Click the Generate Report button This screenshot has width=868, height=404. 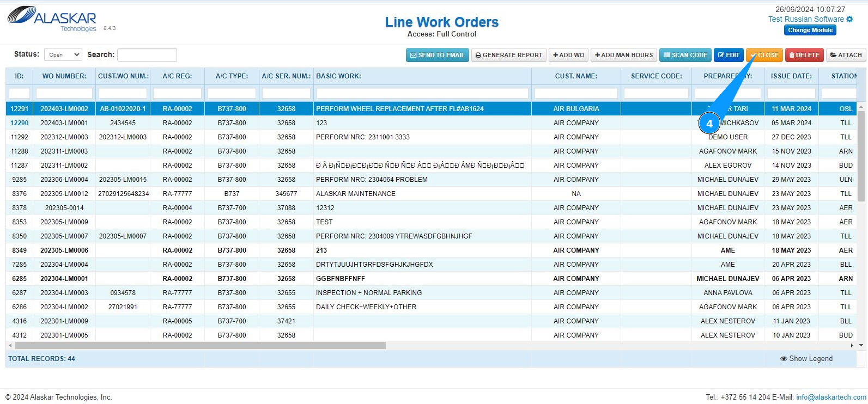click(509, 55)
